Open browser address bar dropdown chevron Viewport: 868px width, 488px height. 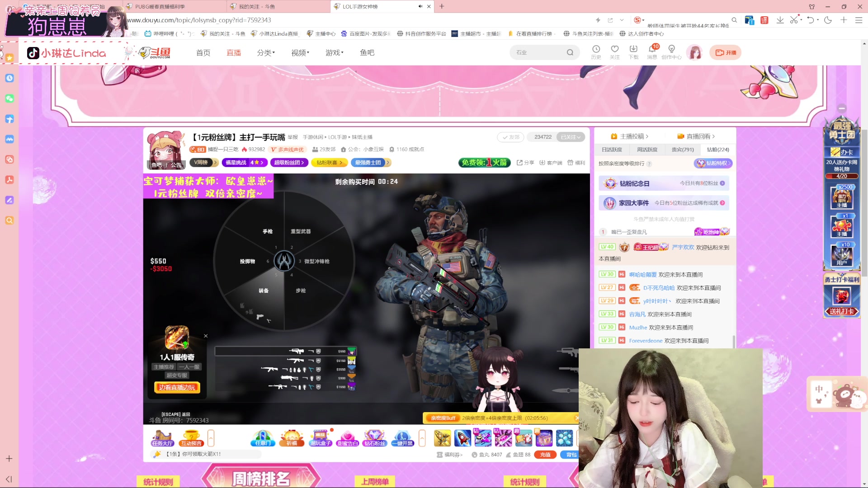click(x=622, y=20)
